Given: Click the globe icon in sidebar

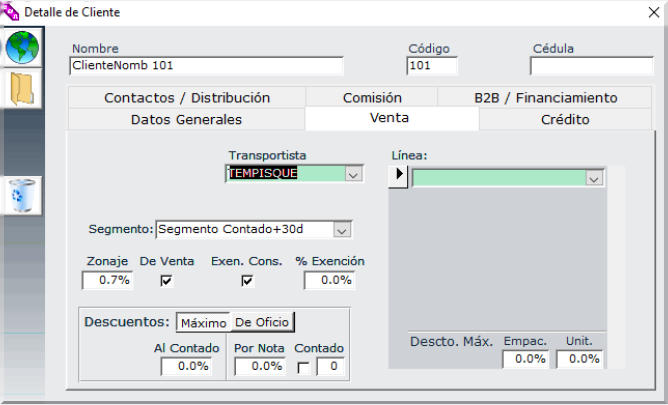Looking at the screenshot, I should click(22, 47).
